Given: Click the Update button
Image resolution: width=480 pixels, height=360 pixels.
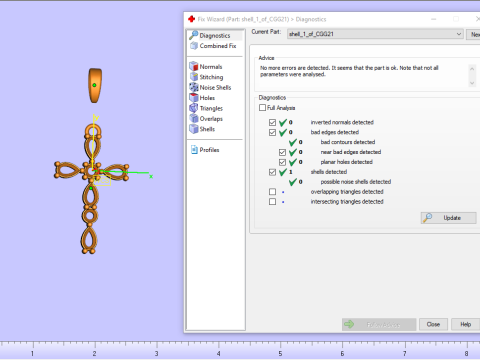Looking at the screenshot, I should 448,218.
